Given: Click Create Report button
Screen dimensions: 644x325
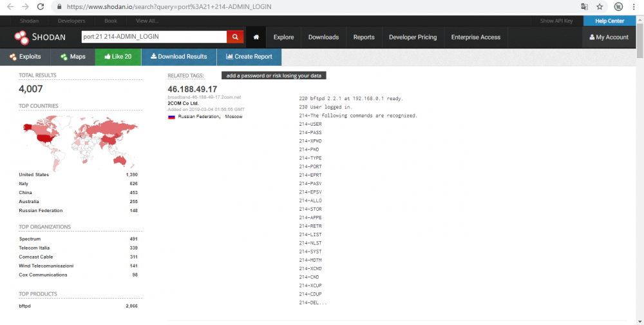Looking at the screenshot, I should tap(249, 57).
